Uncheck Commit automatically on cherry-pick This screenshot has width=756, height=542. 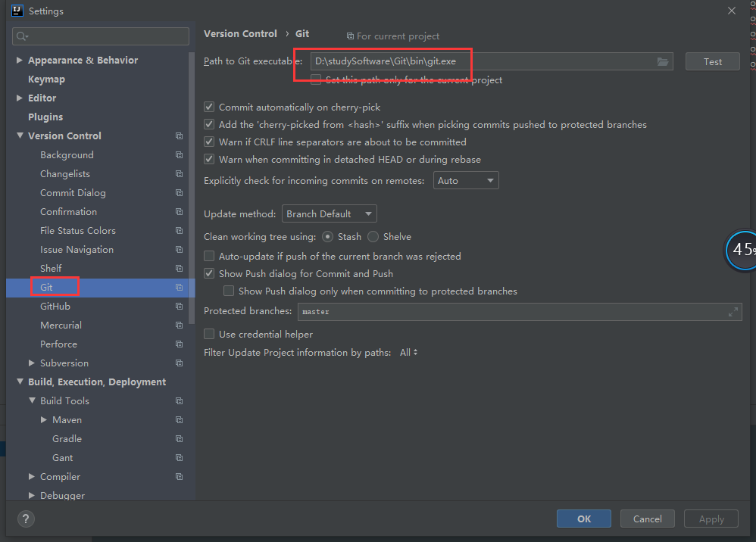coord(209,107)
